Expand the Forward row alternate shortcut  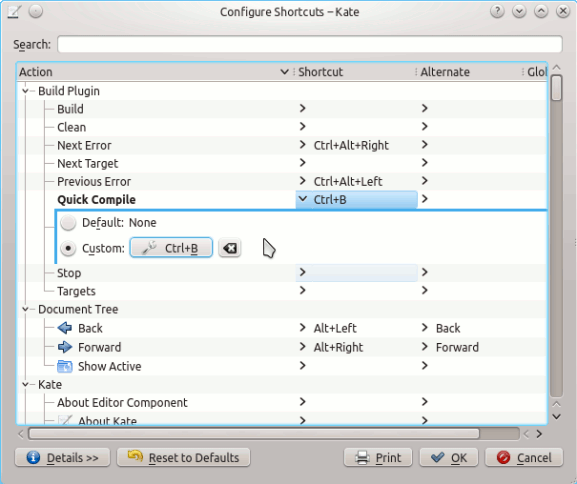click(425, 347)
